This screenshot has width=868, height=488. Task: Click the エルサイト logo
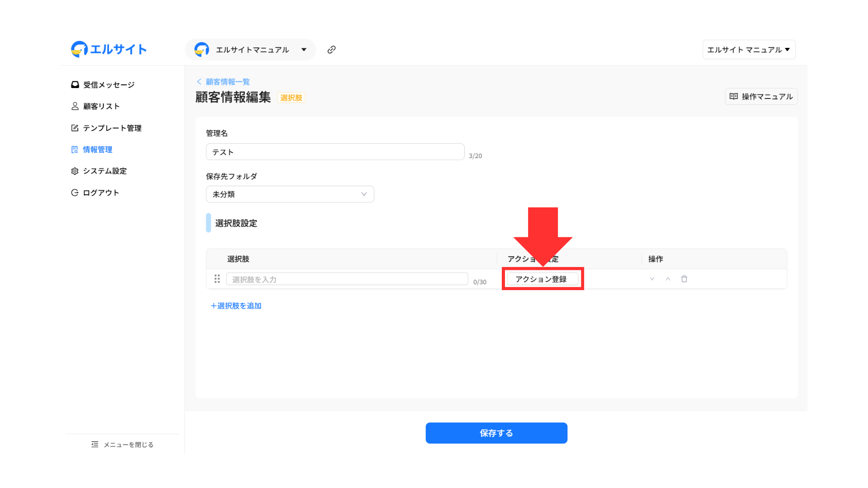[109, 49]
